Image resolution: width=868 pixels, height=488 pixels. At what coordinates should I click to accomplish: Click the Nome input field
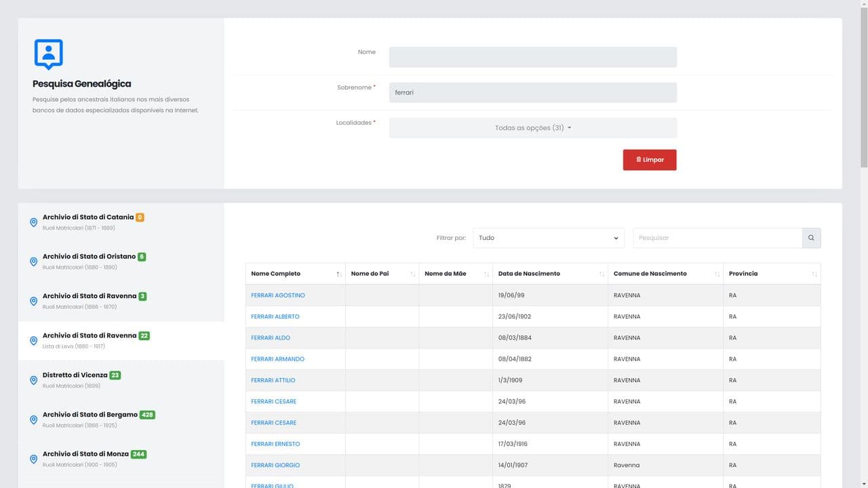click(532, 57)
